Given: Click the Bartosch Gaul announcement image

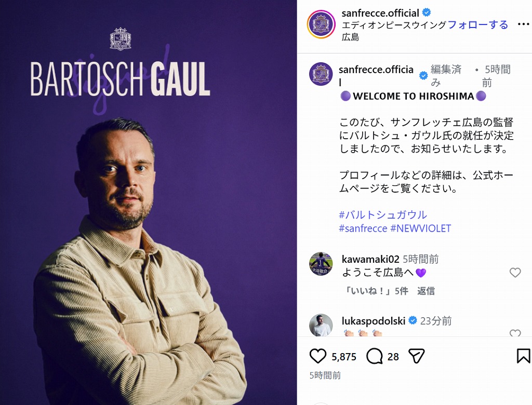Looking at the screenshot, I should pyautogui.click(x=148, y=203).
